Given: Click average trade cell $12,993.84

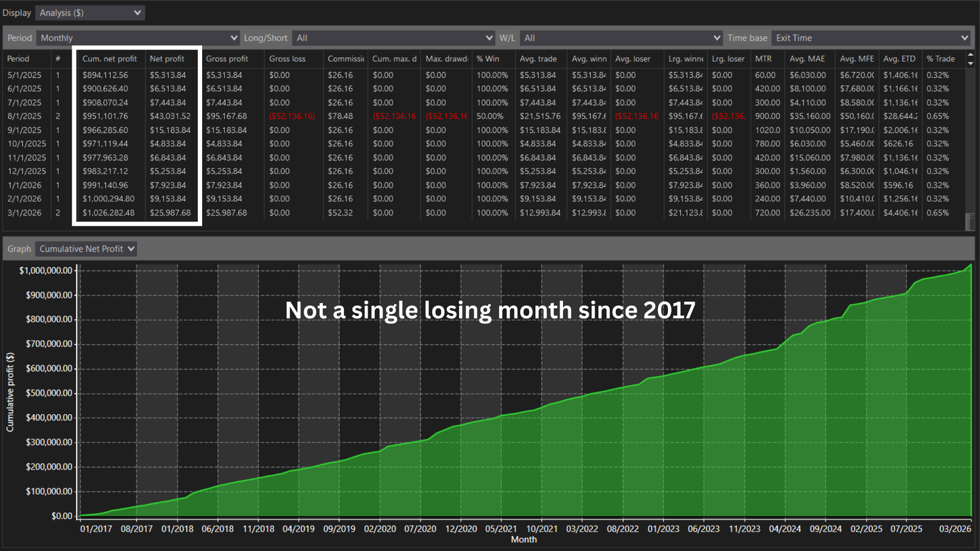Looking at the screenshot, I should (x=541, y=213).
